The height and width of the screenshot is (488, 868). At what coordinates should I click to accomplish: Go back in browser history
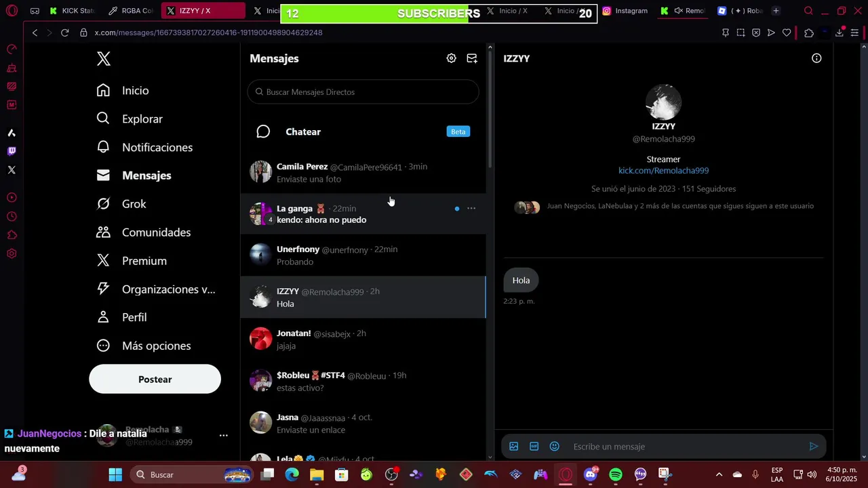pos(35,33)
